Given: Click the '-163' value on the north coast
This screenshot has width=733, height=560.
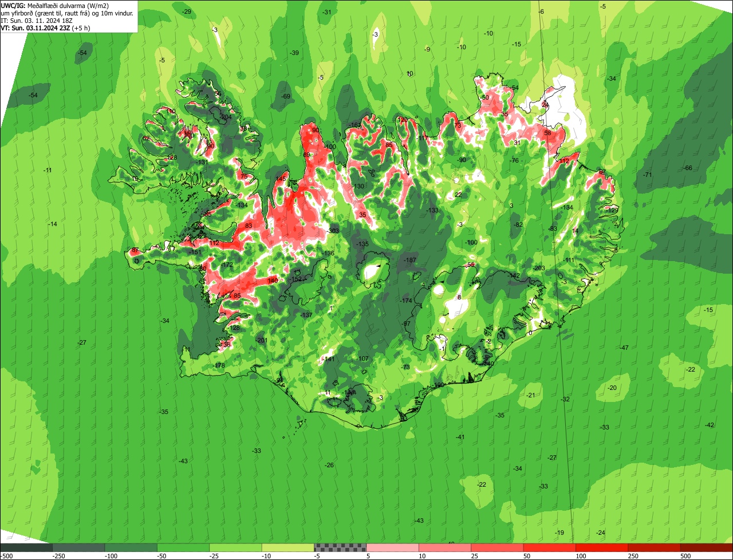Looking at the screenshot, I should click(x=355, y=125).
